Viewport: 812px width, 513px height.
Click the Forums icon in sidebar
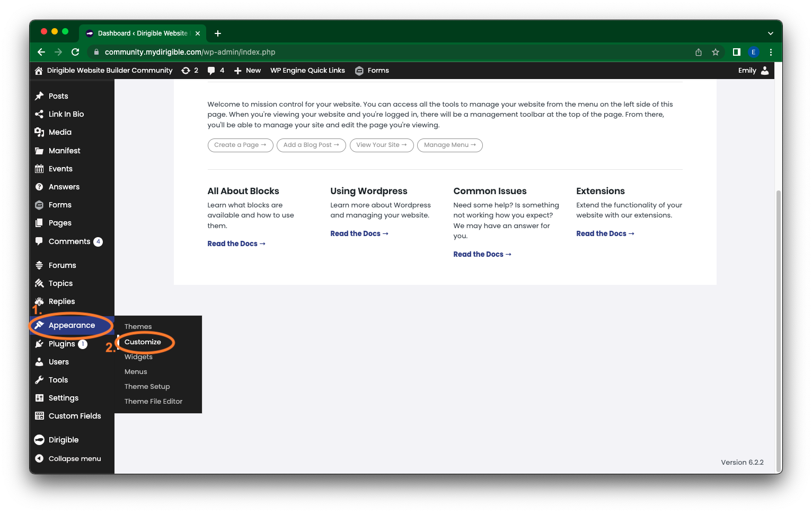pyautogui.click(x=39, y=265)
